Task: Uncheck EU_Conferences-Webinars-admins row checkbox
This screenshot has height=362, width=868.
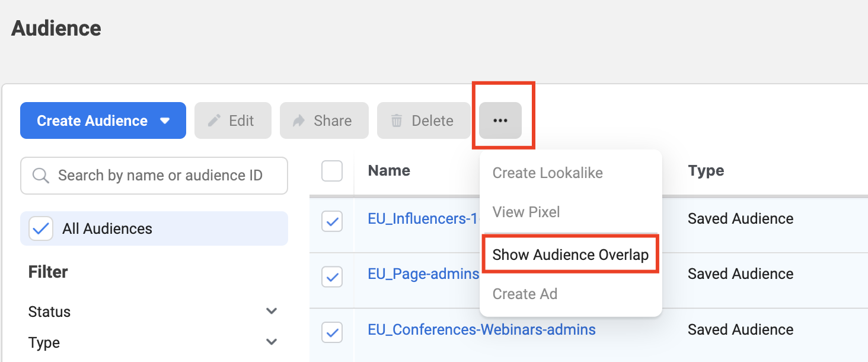Action: tap(332, 332)
